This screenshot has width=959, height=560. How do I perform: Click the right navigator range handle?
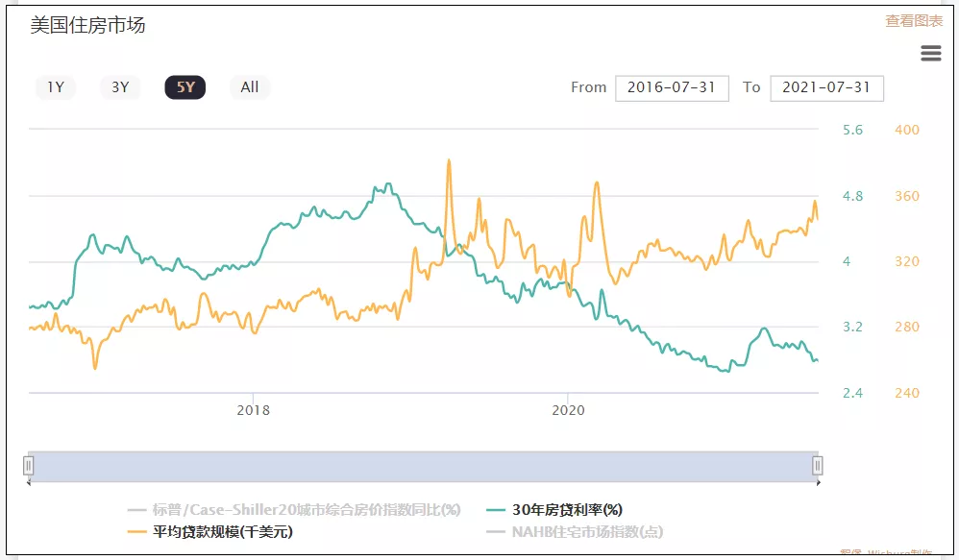(x=818, y=466)
